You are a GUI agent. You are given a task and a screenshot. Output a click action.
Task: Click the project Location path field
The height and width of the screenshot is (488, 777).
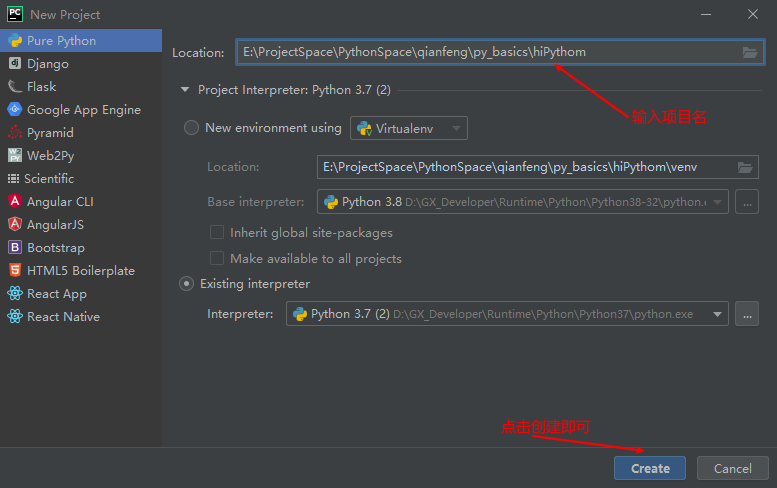tap(500, 53)
